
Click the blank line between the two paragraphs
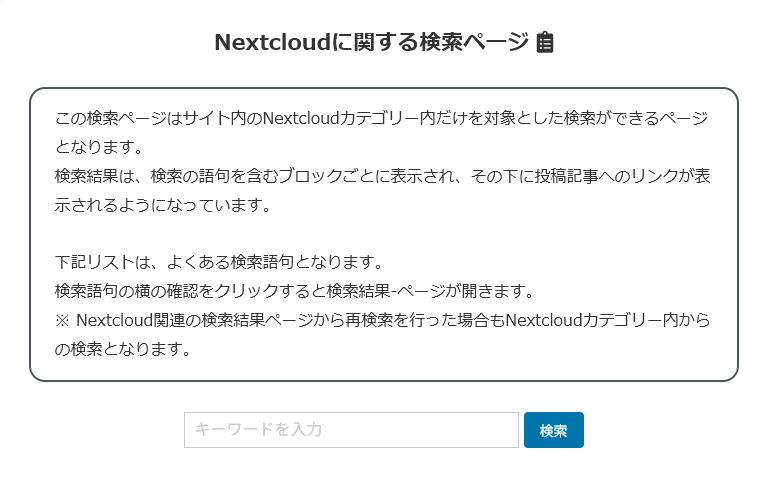click(x=382, y=235)
